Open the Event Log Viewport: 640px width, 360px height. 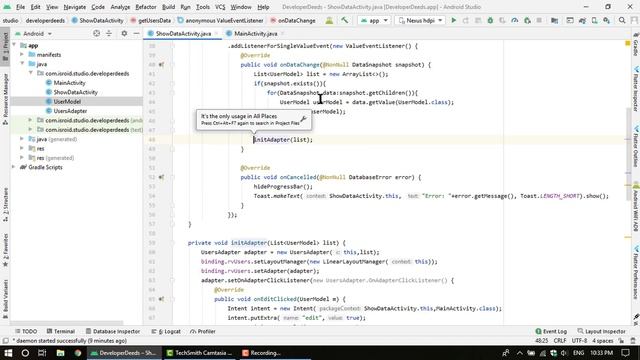[551, 331]
